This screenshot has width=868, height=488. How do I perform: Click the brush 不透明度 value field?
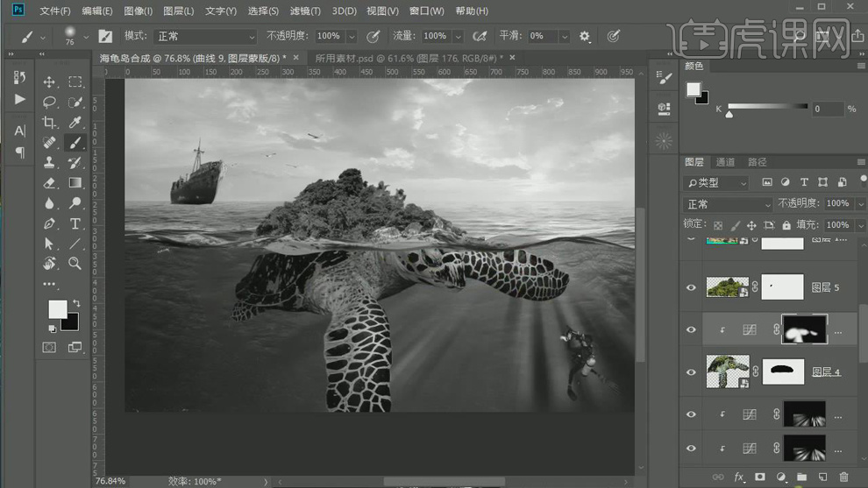coord(329,36)
